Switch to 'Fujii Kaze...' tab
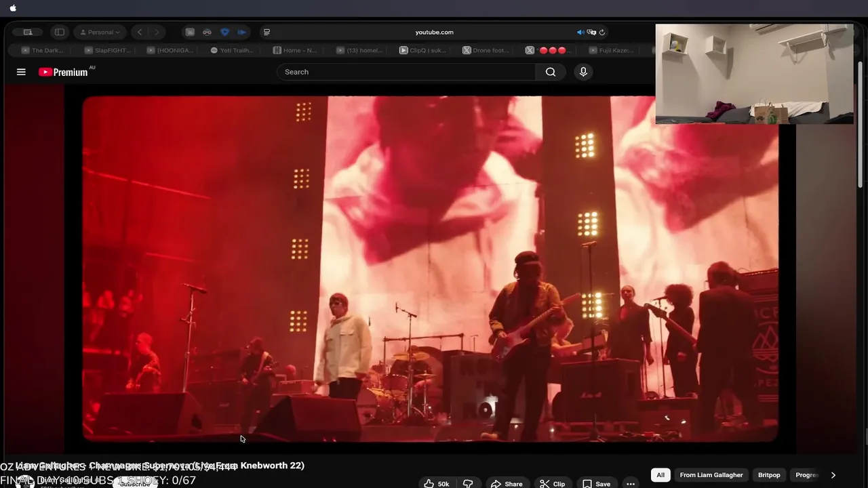868x488 pixels. click(610, 50)
